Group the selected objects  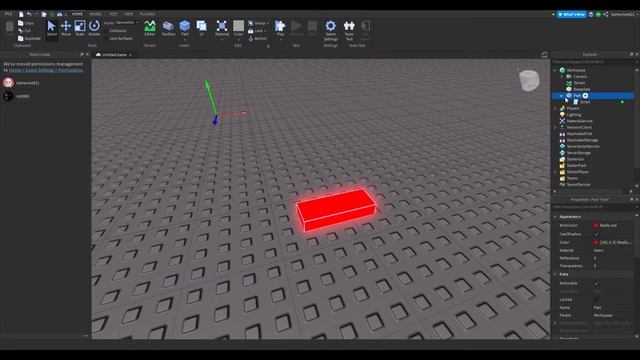click(258, 23)
